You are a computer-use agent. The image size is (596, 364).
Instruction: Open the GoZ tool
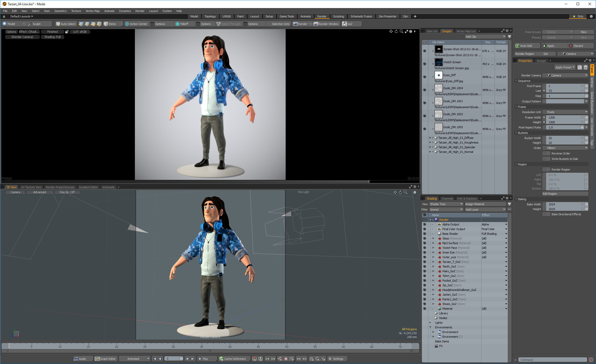pos(348,24)
